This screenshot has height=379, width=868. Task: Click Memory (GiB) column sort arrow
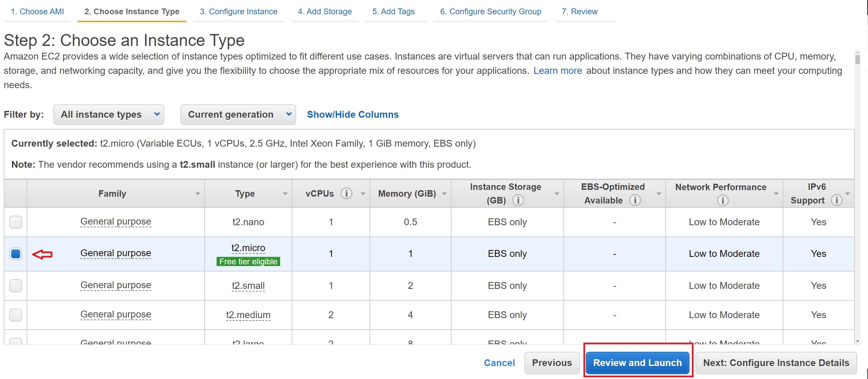[444, 194]
